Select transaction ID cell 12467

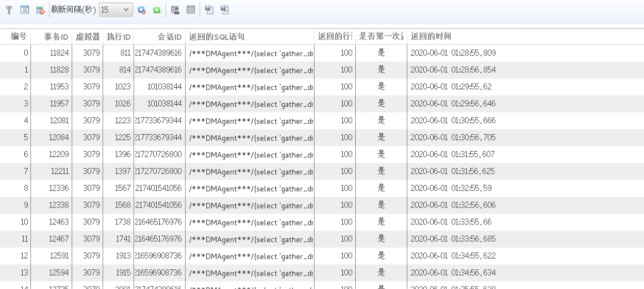click(59, 239)
